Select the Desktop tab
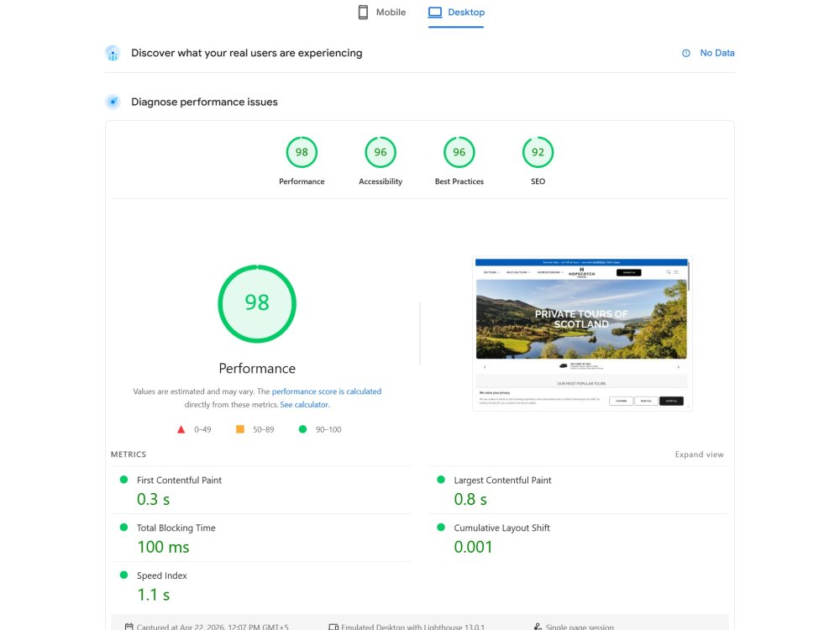 click(456, 13)
